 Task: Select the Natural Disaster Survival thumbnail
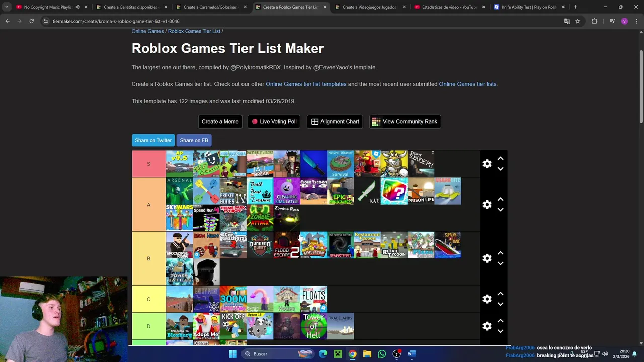[x=340, y=164]
